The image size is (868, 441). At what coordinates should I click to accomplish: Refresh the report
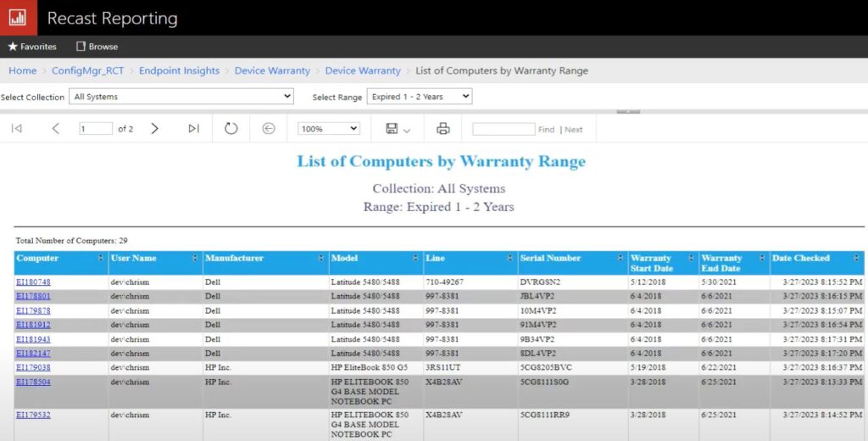(x=231, y=129)
